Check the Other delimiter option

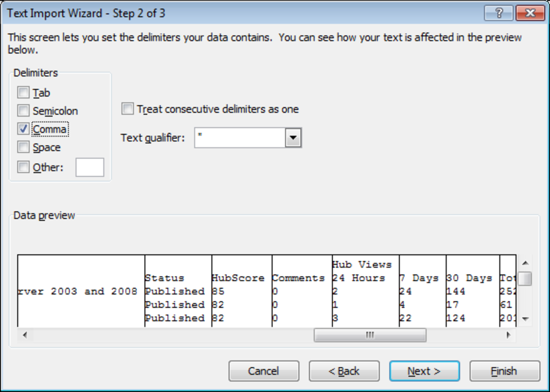pyautogui.click(x=23, y=167)
